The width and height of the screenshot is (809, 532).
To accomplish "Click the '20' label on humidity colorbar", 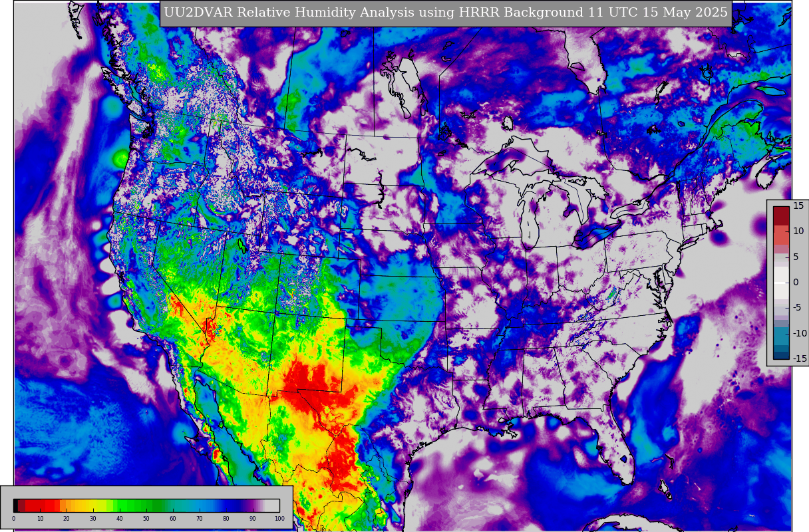I will point(67,519).
